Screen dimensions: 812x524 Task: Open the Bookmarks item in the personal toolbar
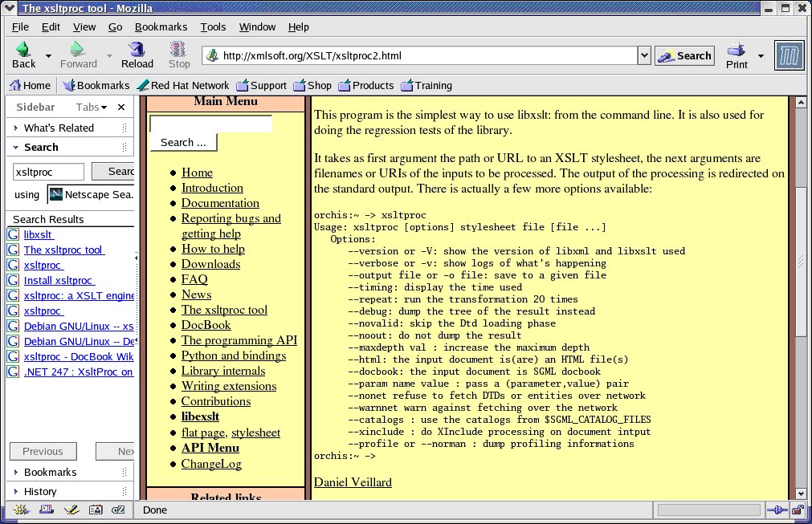click(x=96, y=85)
